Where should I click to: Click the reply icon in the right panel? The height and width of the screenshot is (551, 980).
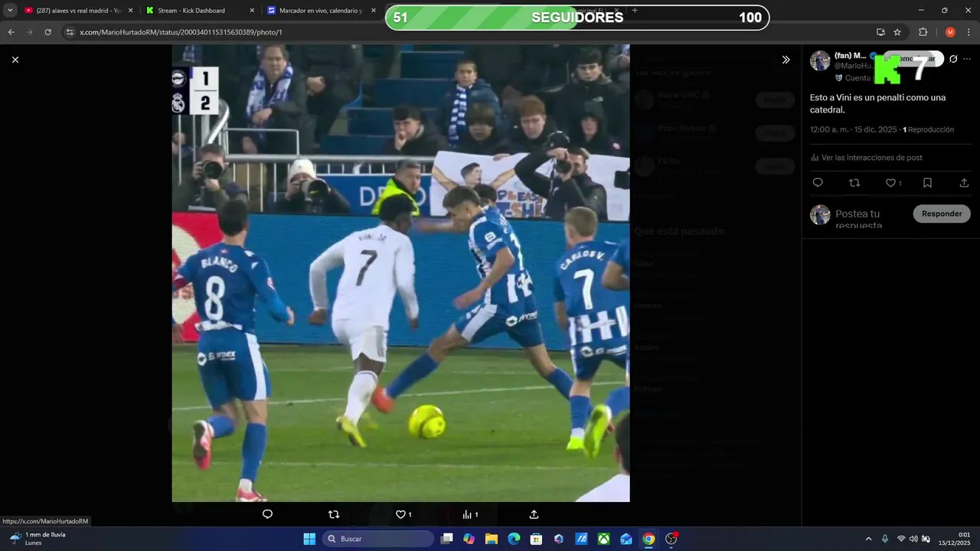818,183
